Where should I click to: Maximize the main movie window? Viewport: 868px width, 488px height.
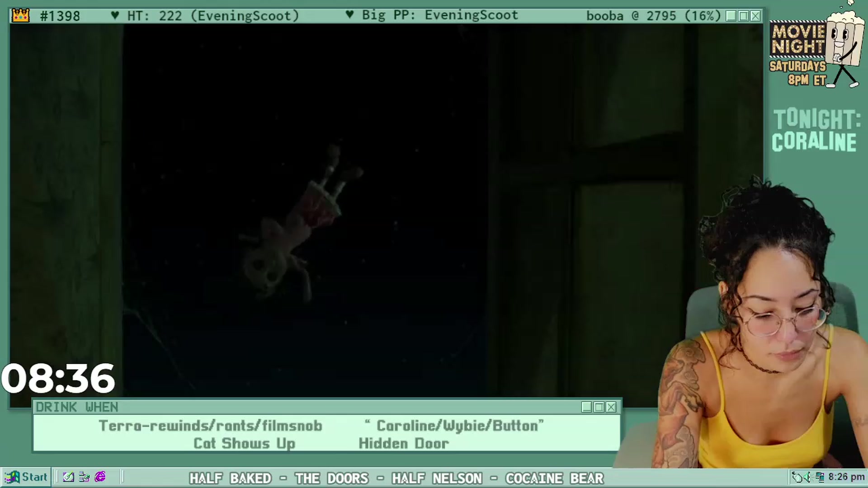(x=743, y=16)
